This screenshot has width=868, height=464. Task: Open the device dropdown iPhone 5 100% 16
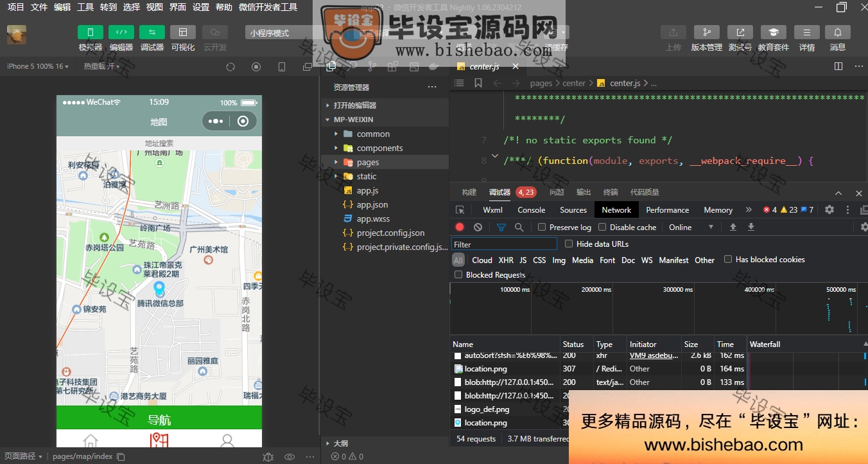coord(38,66)
